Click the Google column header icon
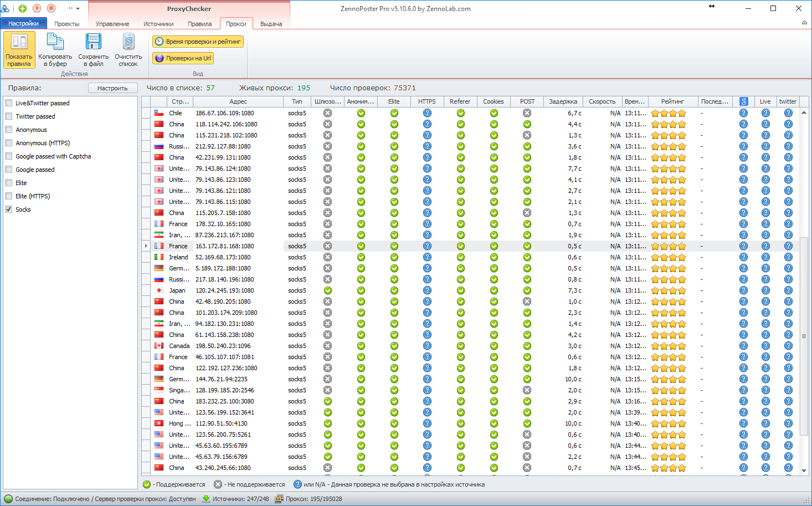This screenshot has height=506, width=812. (743, 101)
